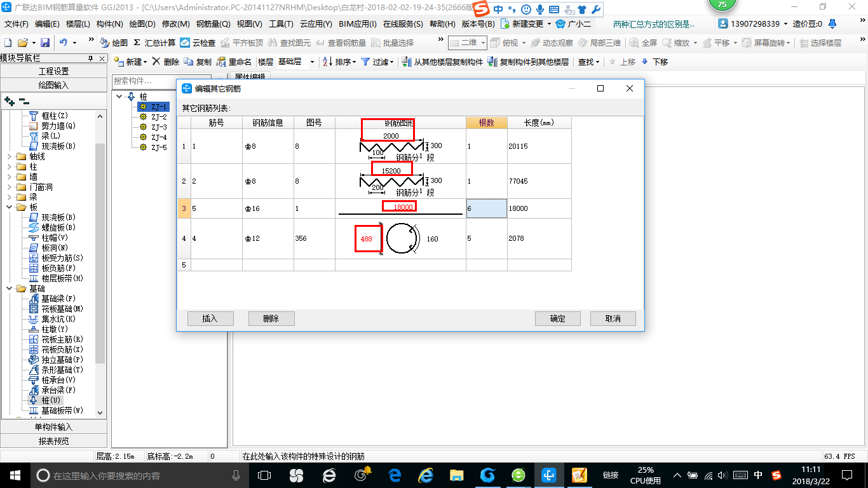
Task: Click length cell 77045
Action: 539,181
